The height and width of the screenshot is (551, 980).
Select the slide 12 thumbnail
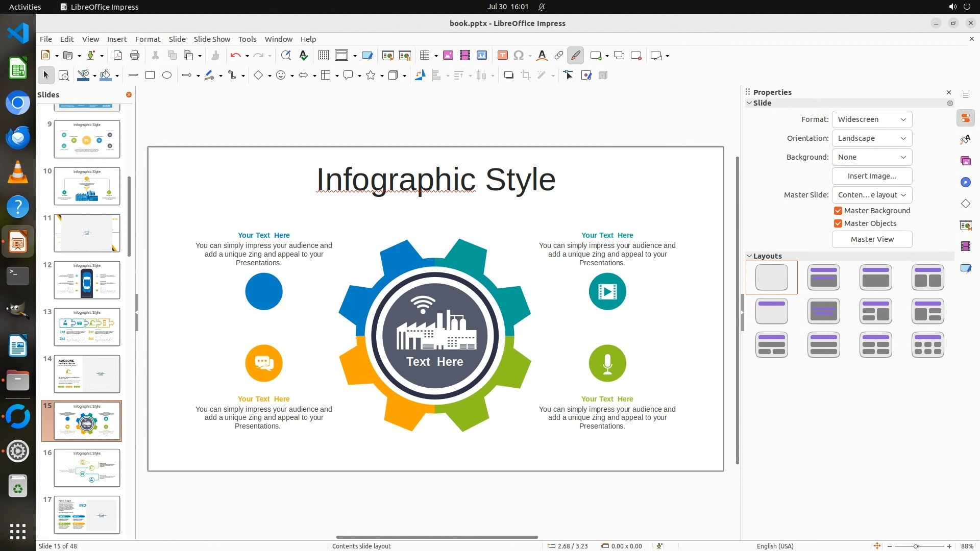(x=87, y=280)
